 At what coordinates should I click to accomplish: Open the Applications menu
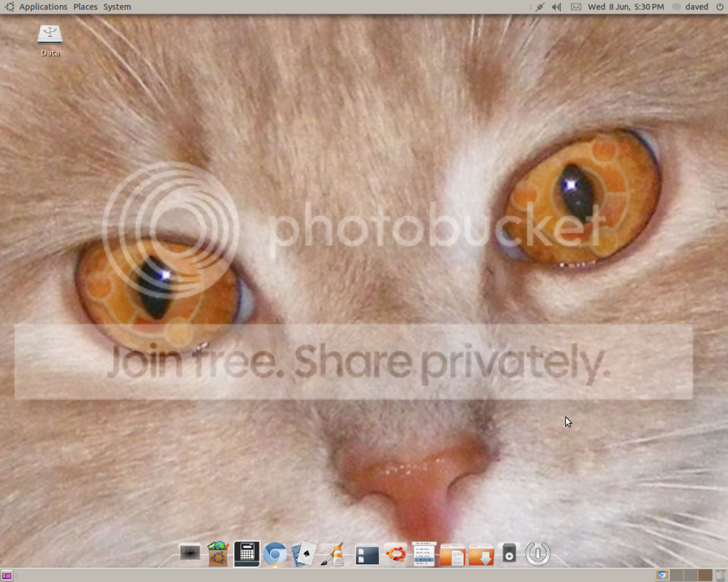click(x=43, y=7)
